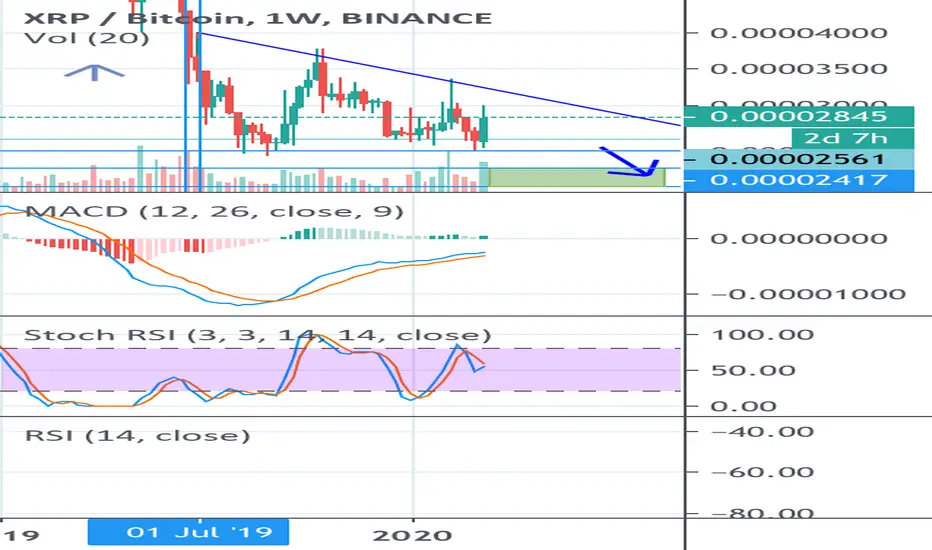Click the 2d 7h countdown label
The width and height of the screenshot is (932, 550).
853,139
